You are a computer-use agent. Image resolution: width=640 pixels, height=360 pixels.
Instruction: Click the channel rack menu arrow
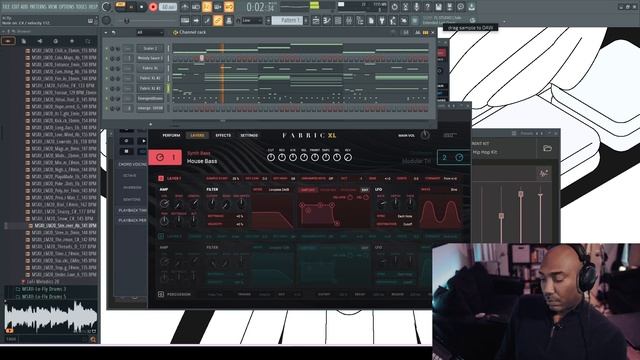point(106,32)
